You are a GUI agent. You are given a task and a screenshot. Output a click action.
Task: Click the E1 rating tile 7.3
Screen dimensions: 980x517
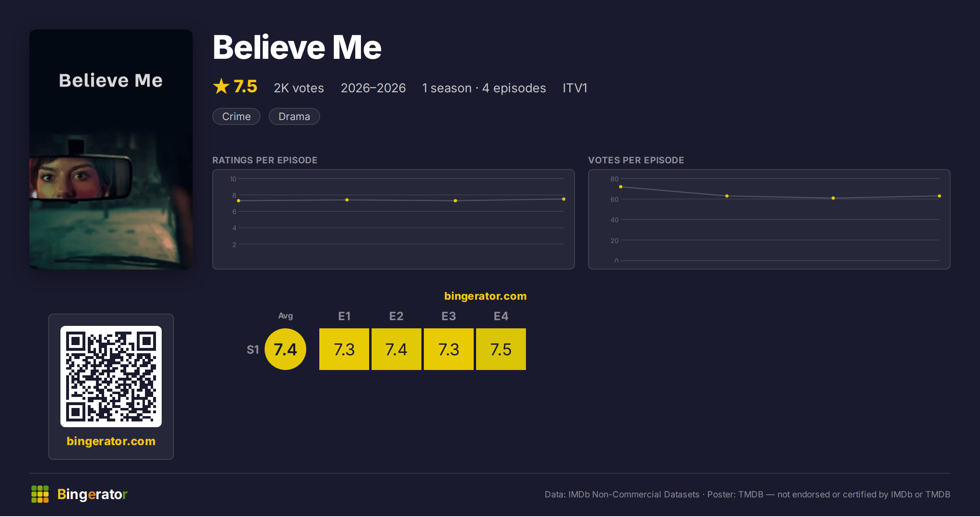[x=344, y=349]
